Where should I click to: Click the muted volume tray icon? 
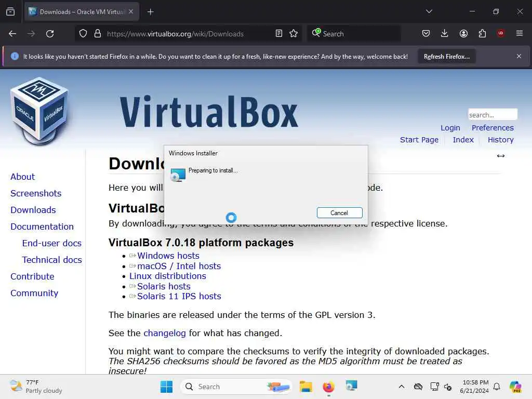pyautogui.click(x=448, y=387)
